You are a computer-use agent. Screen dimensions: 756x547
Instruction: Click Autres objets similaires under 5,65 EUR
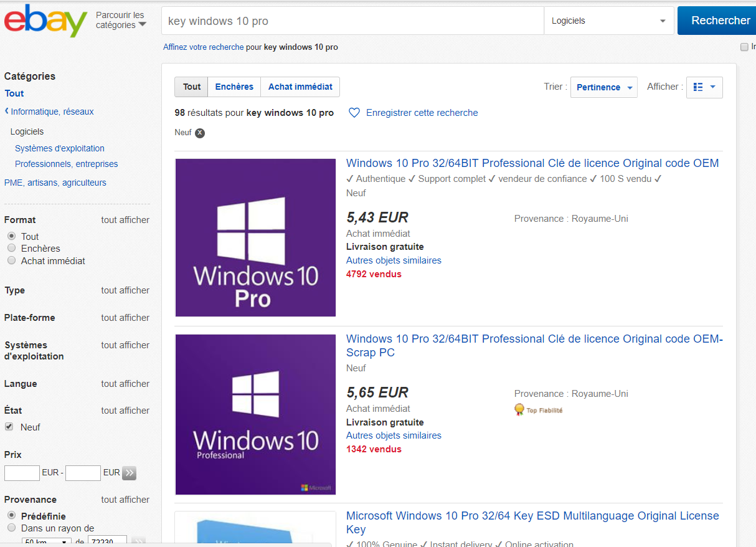click(x=394, y=435)
